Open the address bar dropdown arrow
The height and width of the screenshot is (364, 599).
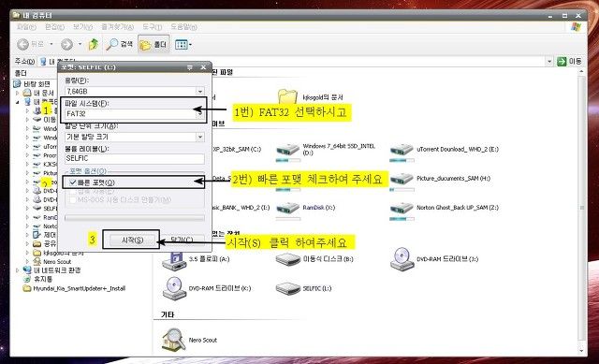tap(549, 61)
